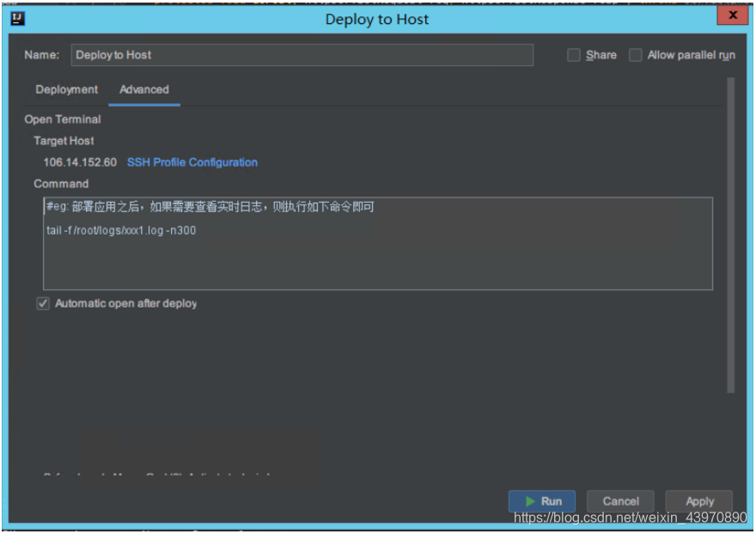Click the target host IP 106.14.152.60
This screenshot has width=756, height=534.
point(80,162)
